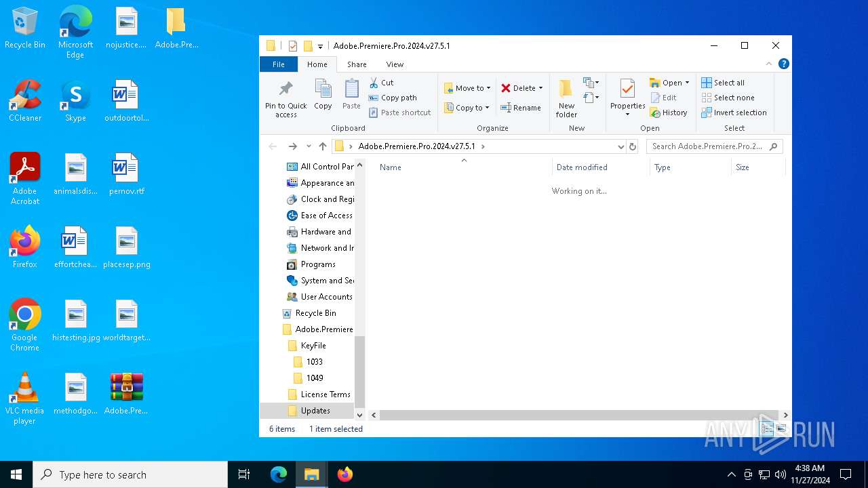The width and height of the screenshot is (868, 488).
Task: Switch to the Share tab
Action: pos(357,64)
